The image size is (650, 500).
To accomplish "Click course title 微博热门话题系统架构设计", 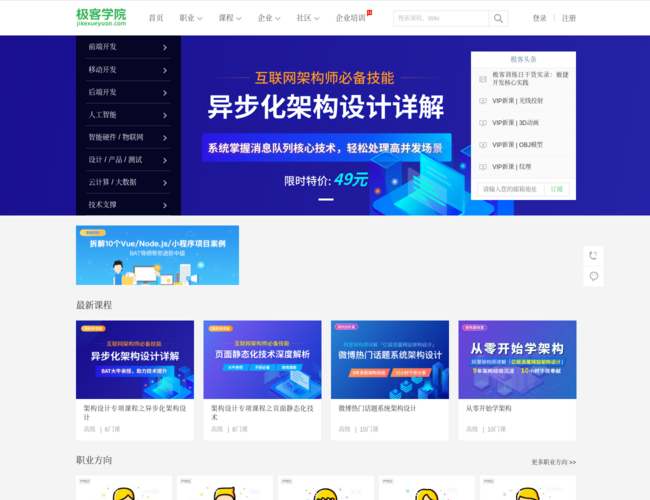I will click(377, 408).
